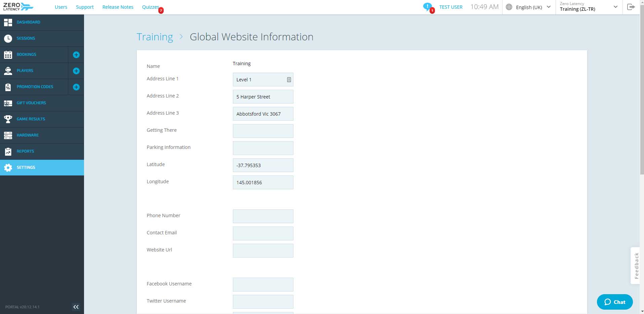Click the Getting There field
Screen dimensions: 644x314
tap(263, 131)
